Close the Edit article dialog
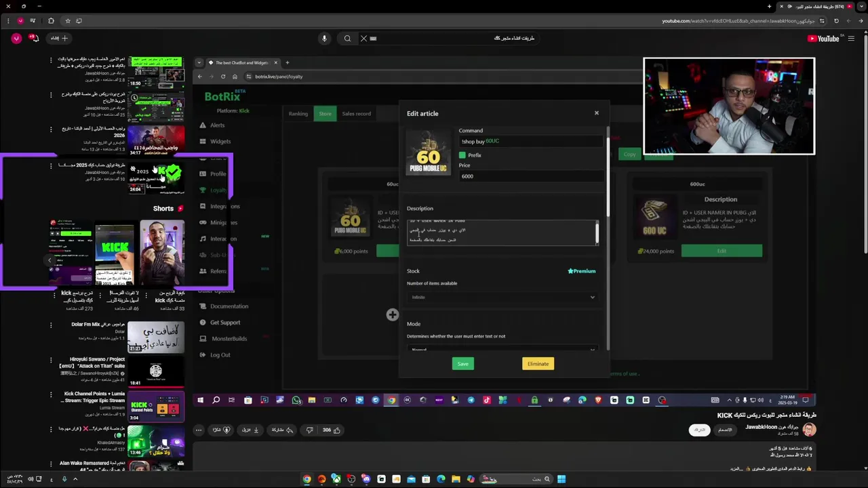 (x=597, y=113)
